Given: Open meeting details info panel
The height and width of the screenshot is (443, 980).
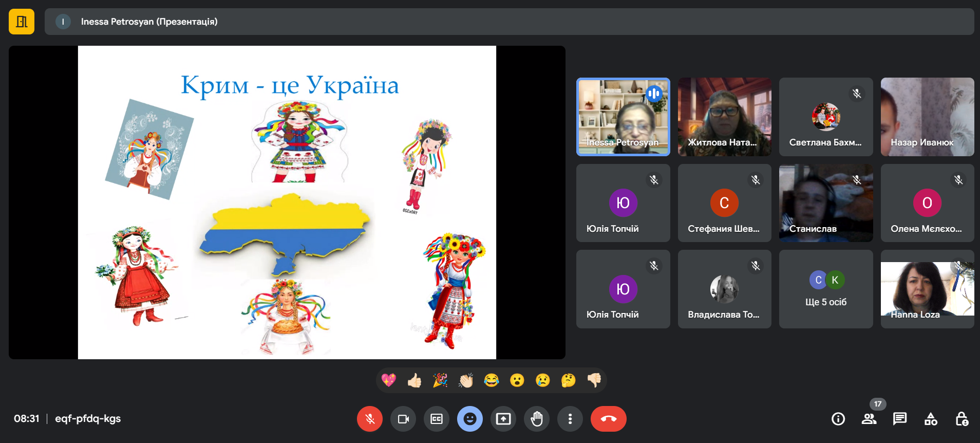Looking at the screenshot, I should 838,419.
